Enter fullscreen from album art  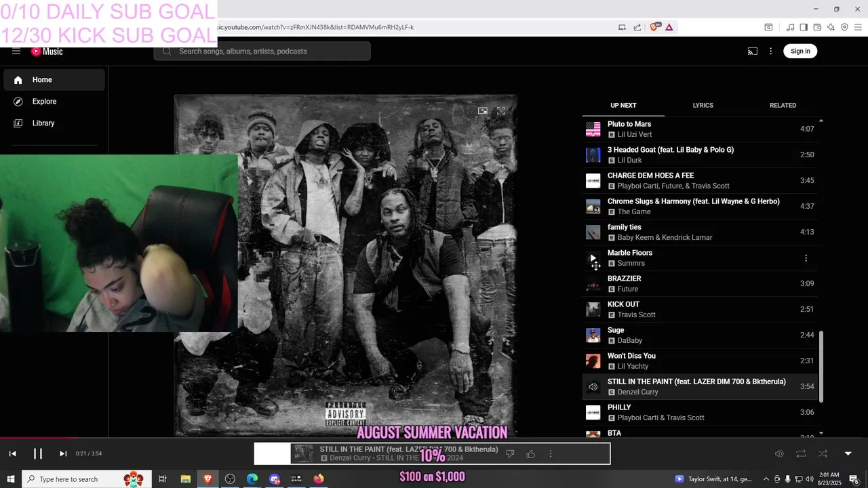tap(501, 110)
